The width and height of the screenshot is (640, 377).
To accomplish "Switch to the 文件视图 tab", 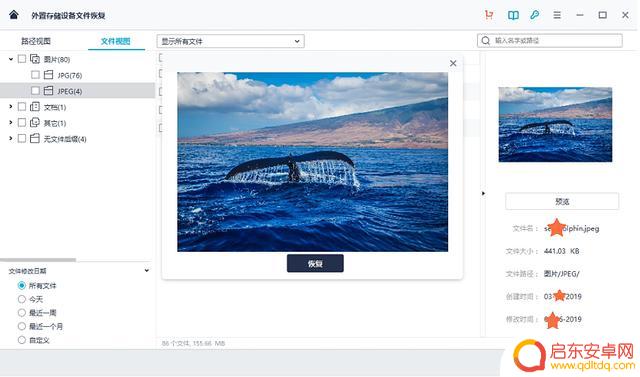I will tap(116, 41).
